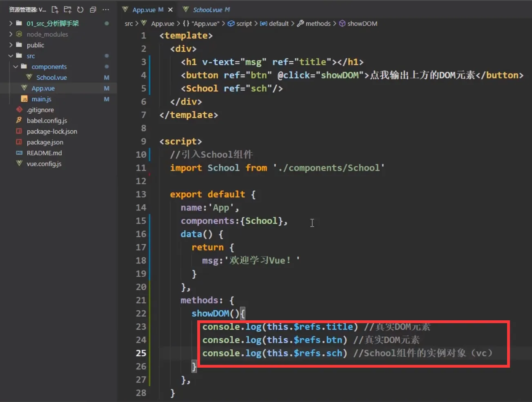This screenshot has height=402, width=532.
Task: Click the Babel icon beside babel.config.js
Action: tap(19, 120)
